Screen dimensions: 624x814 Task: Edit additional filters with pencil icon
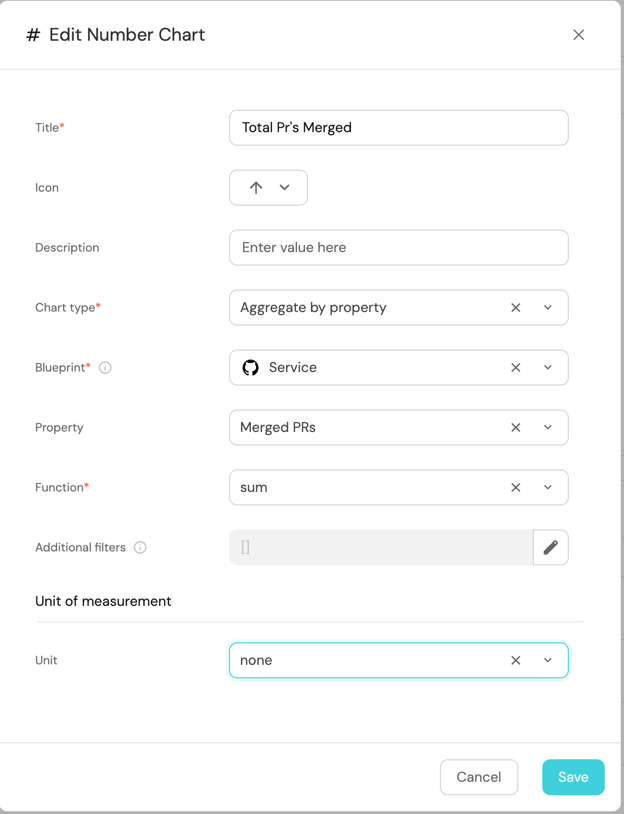[x=550, y=548]
